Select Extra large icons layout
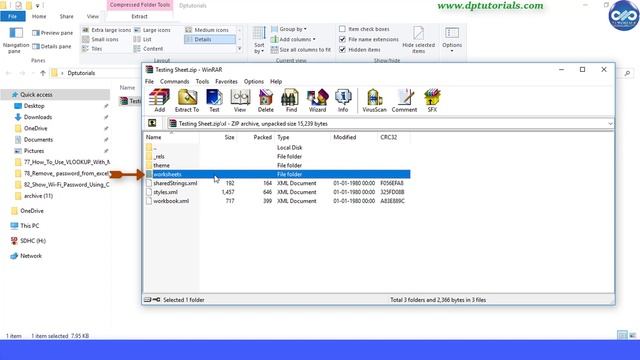 107,30
